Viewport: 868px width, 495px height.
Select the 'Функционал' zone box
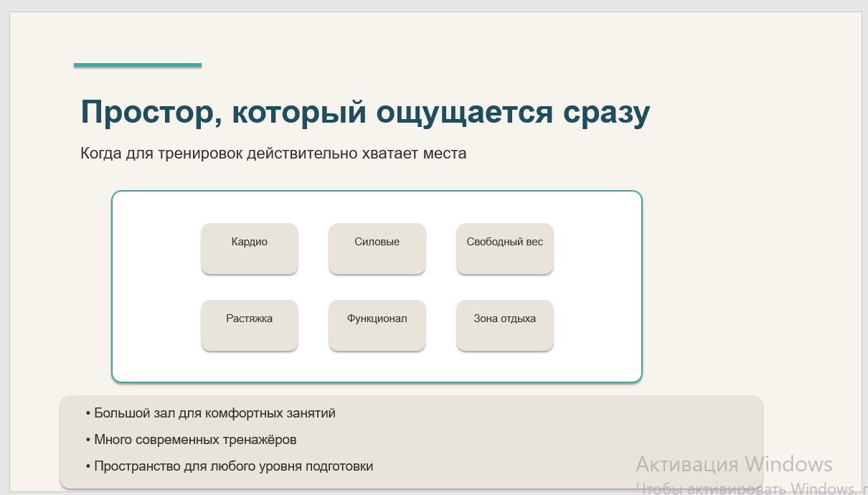(x=377, y=325)
